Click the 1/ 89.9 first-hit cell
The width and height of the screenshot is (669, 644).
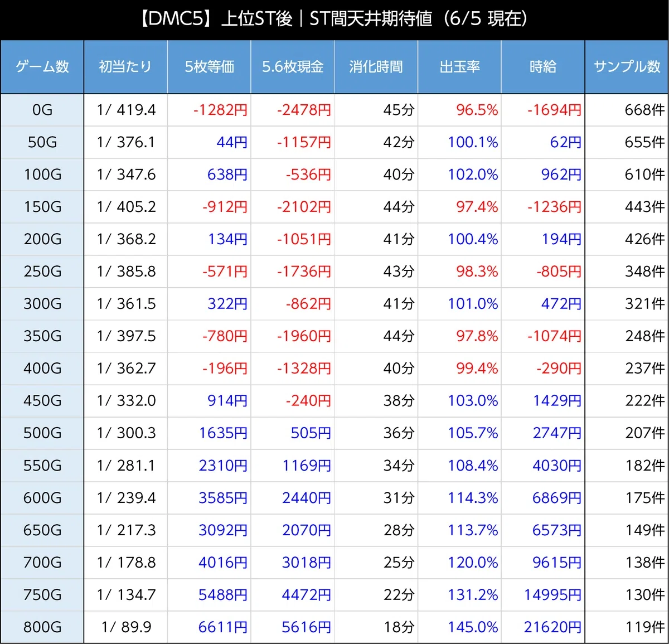pyautogui.click(x=125, y=627)
